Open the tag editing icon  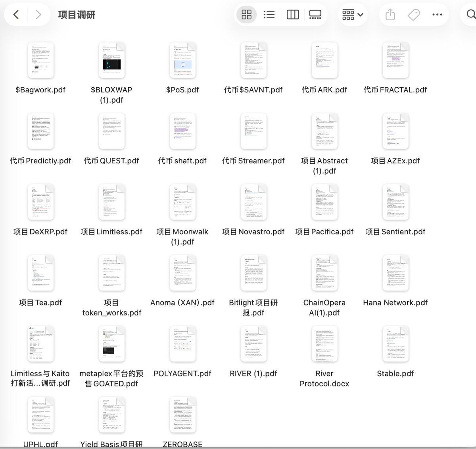point(414,15)
